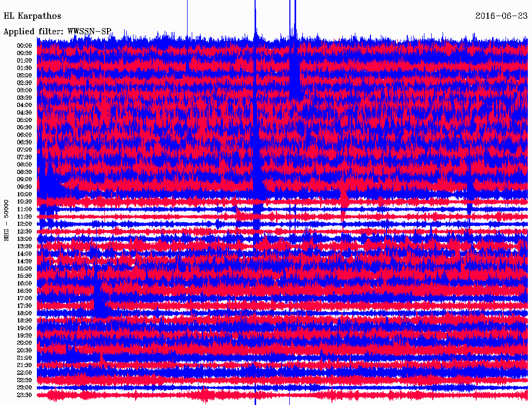
Task: Select the 11:30 time label
Action: [x=24, y=217]
